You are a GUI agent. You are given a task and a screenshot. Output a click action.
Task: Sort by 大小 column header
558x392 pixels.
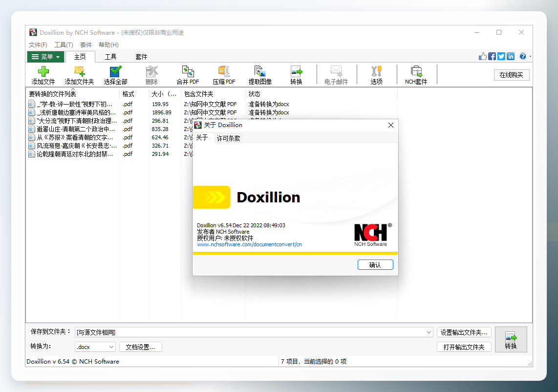(165, 94)
